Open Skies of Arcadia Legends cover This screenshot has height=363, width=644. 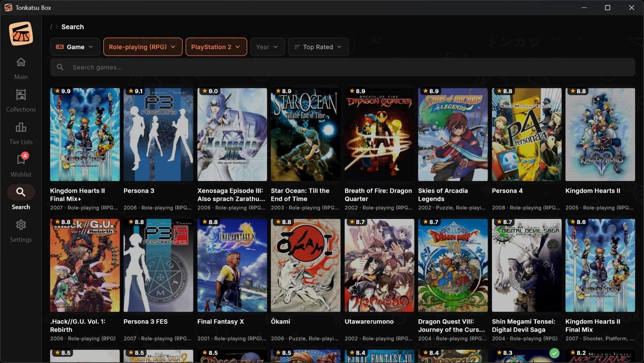point(453,134)
